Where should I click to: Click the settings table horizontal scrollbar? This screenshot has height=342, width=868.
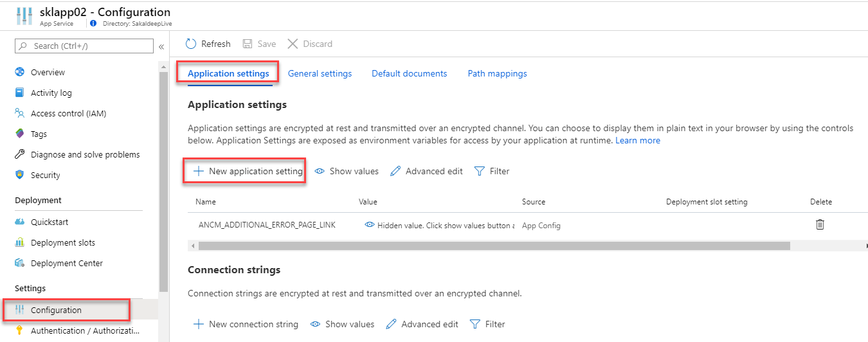[x=494, y=246]
